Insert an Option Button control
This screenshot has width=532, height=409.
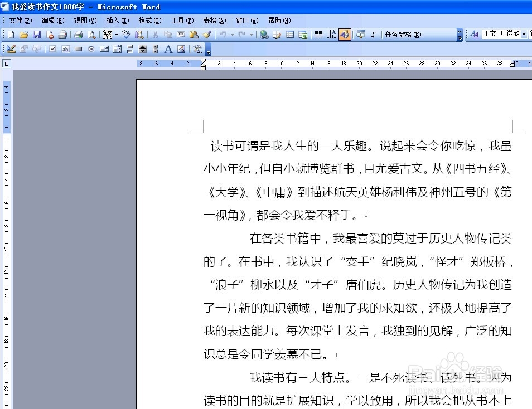tap(91, 49)
